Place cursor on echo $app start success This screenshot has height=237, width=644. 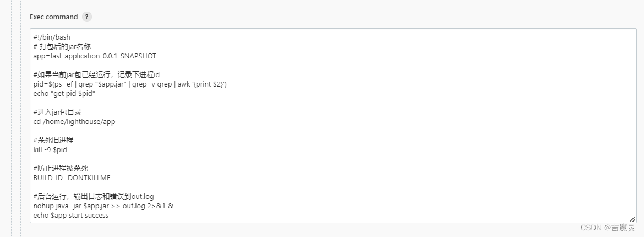click(x=71, y=216)
